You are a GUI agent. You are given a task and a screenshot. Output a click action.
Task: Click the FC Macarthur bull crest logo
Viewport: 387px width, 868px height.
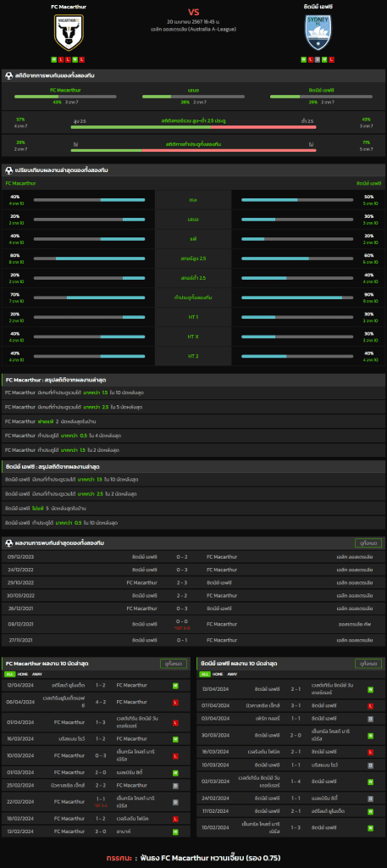click(69, 33)
